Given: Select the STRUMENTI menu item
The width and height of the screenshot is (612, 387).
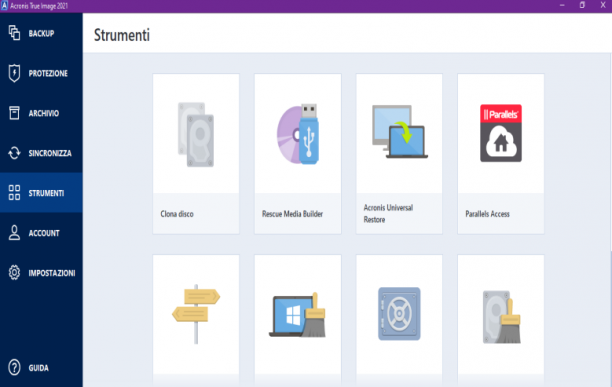Looking at the screenshot, I should click(x=41, y=193).
